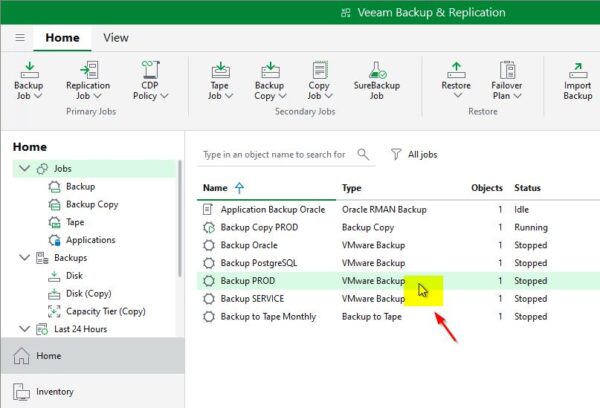
Task: Click the Backup SERVICE job gear icon
Action: pos(209,299)
